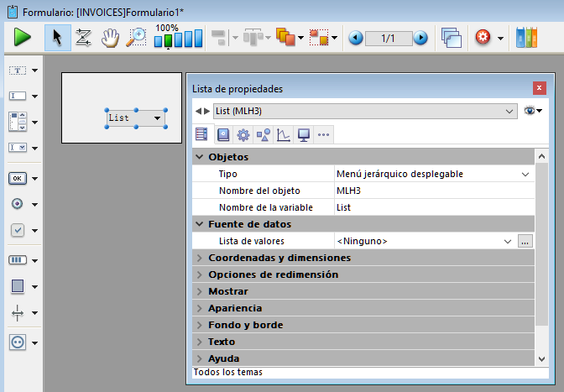Screen dimensions: 564x392
Task: Collapse the Objetos section
Action: [x=200, y=157]
